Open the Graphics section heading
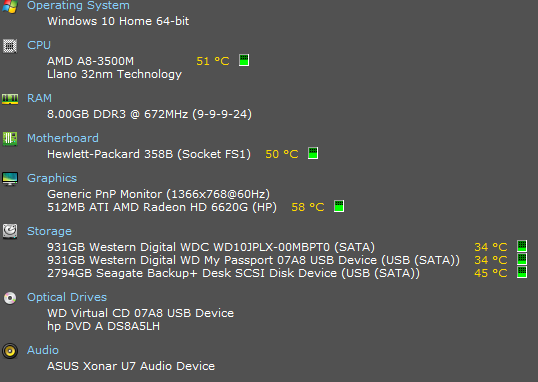The height and width of the screenshot is (382, 538). [52, 178]
